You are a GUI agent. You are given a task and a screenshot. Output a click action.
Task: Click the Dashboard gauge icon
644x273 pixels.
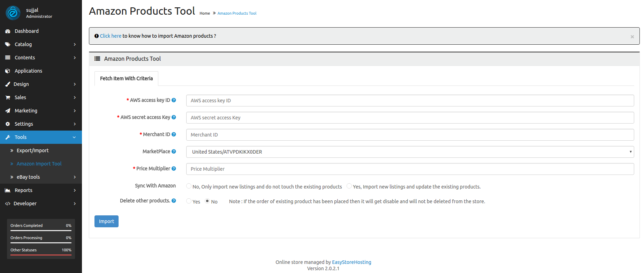(8, 31)
